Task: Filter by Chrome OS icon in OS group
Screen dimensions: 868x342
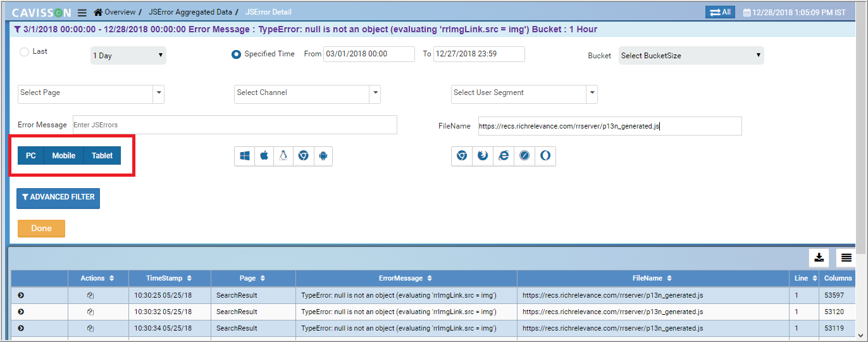Action: [303, 156]
